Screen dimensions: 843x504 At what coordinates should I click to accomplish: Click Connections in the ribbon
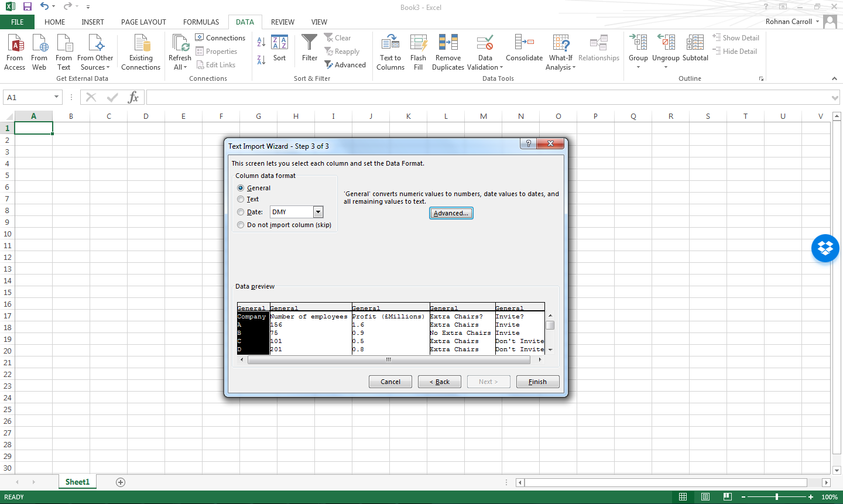[220, 37]
